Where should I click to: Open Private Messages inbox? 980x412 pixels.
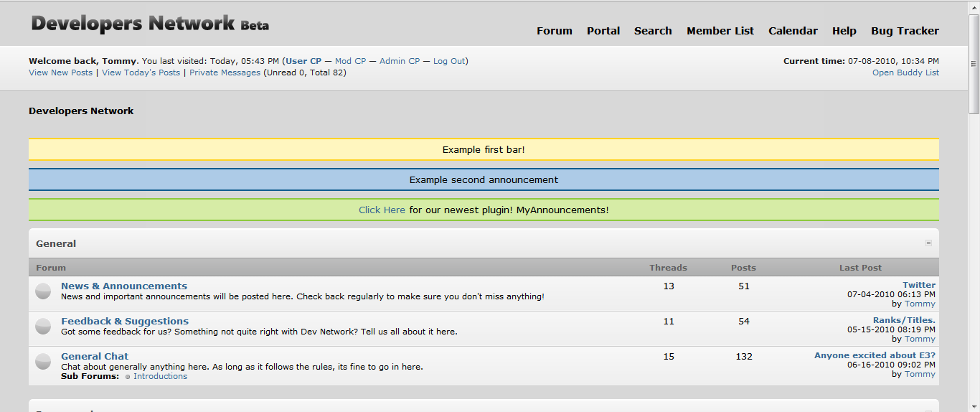225,72
